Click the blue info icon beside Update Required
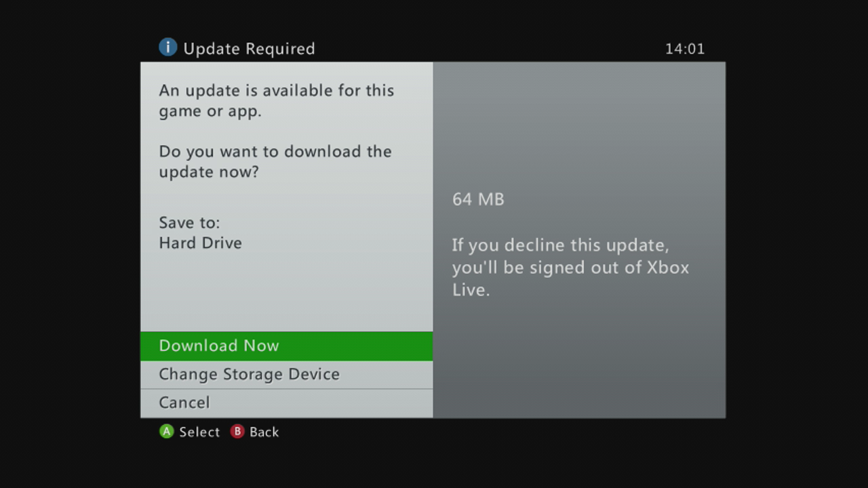Screen dimensions: 868x488 tap(167, 47)
